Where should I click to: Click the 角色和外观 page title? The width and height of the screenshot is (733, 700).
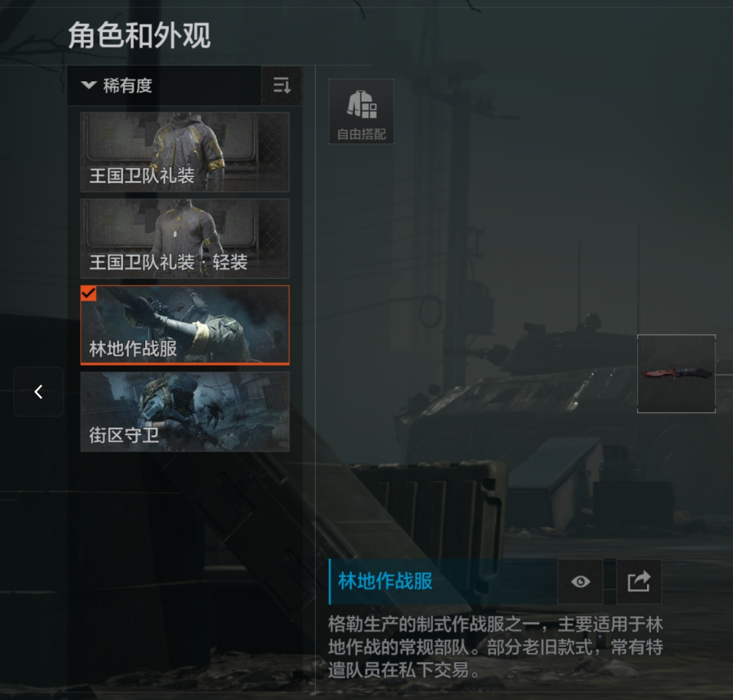click(x=139, y=35)
